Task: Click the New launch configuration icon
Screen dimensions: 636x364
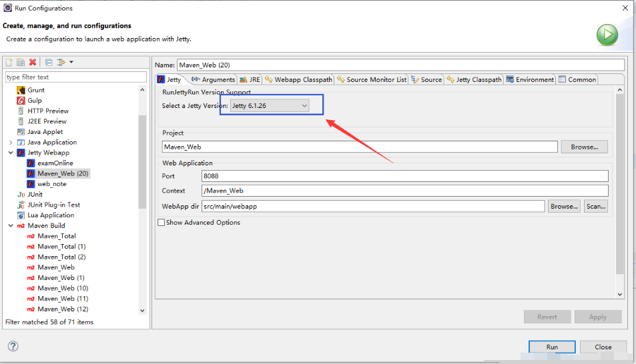Action: click(10, 62)
